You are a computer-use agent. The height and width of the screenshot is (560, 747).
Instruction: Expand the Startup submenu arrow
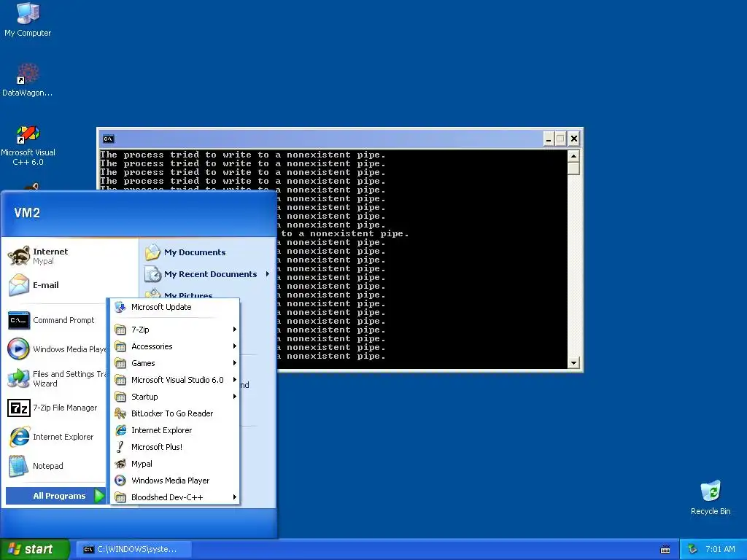coord(234,396)
